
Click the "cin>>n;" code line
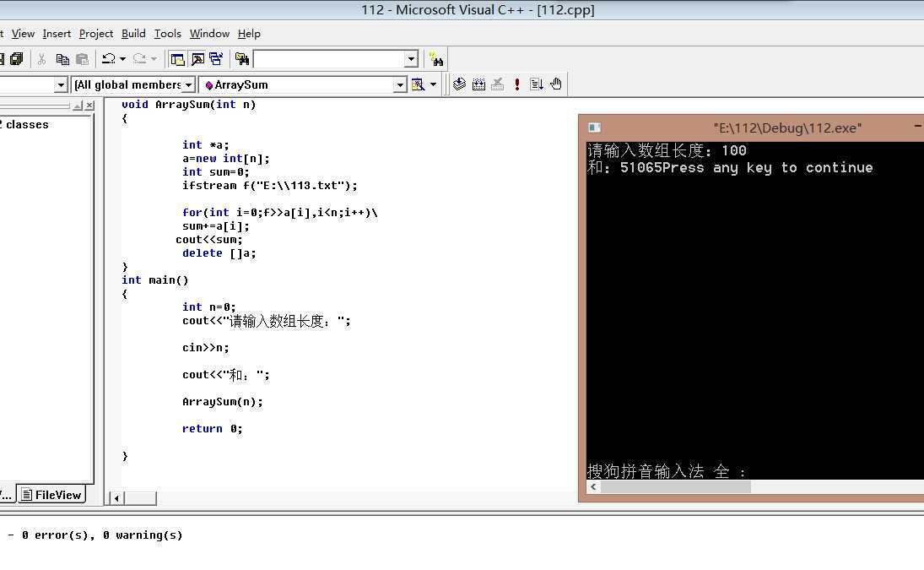point(206,348)
